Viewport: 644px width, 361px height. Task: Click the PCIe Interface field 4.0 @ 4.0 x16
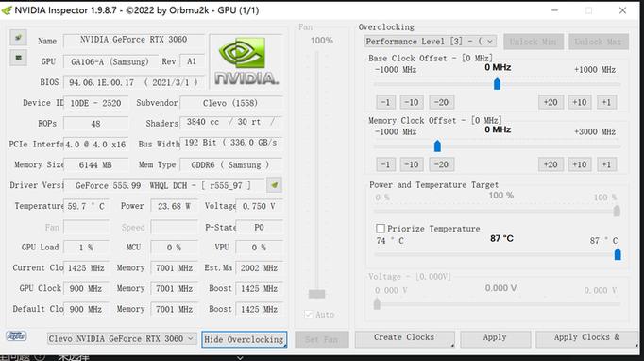[x=95, y=145]
